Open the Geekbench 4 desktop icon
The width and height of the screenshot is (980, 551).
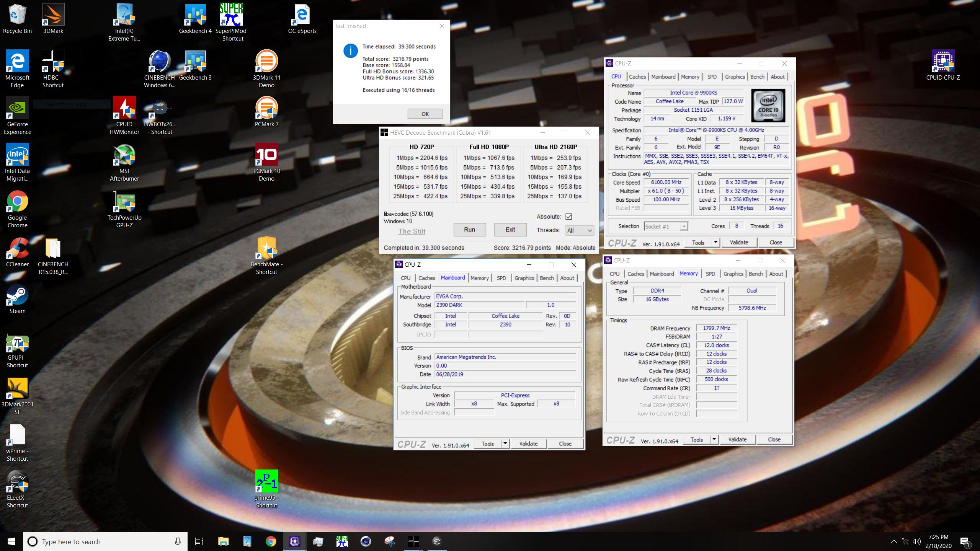click(195, 18)
